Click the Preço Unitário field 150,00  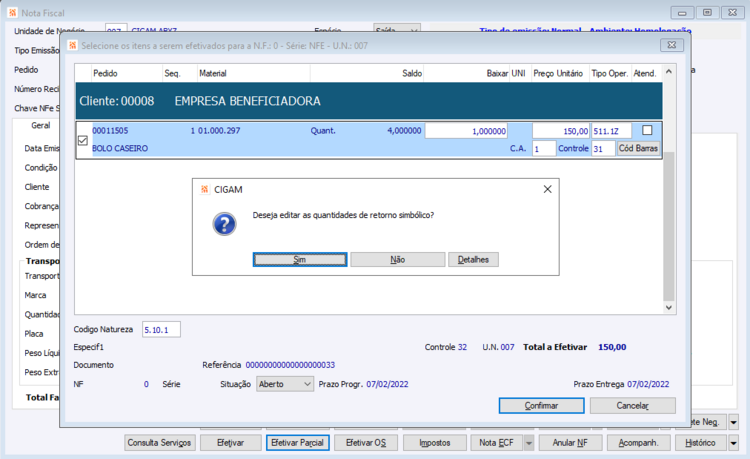561,131
